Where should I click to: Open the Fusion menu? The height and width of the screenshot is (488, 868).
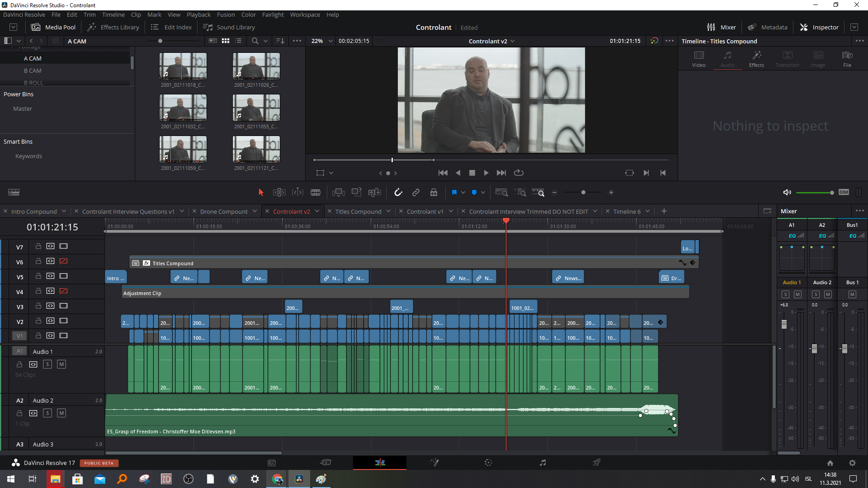coord(226,14)
